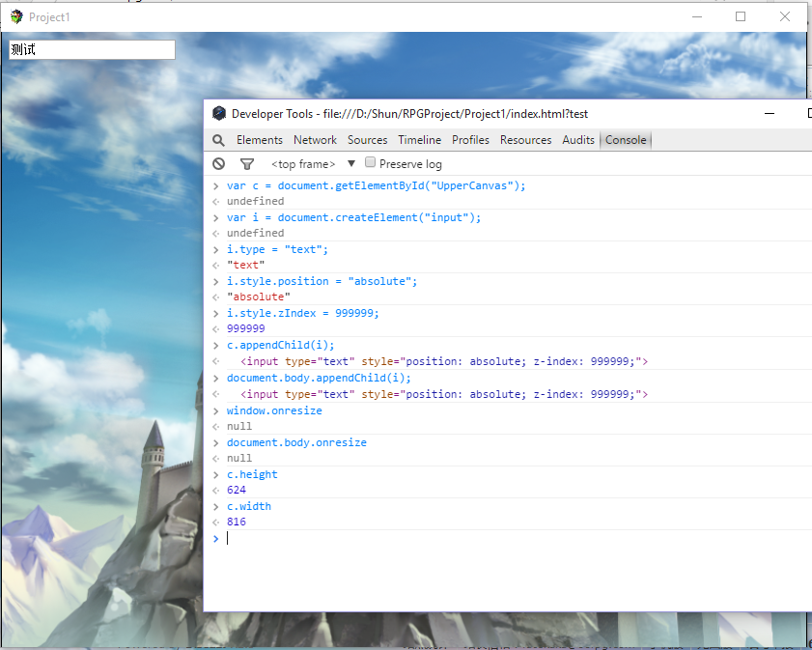812x650 pixels.
Task: Click the text input containing 测试
Action: 92,49
